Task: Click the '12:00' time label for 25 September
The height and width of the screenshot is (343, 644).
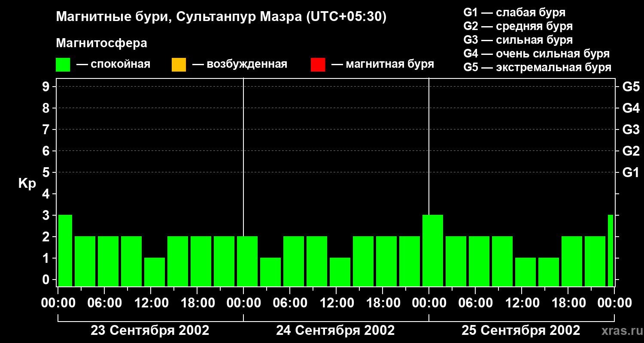Action: (x=522, y=303)
